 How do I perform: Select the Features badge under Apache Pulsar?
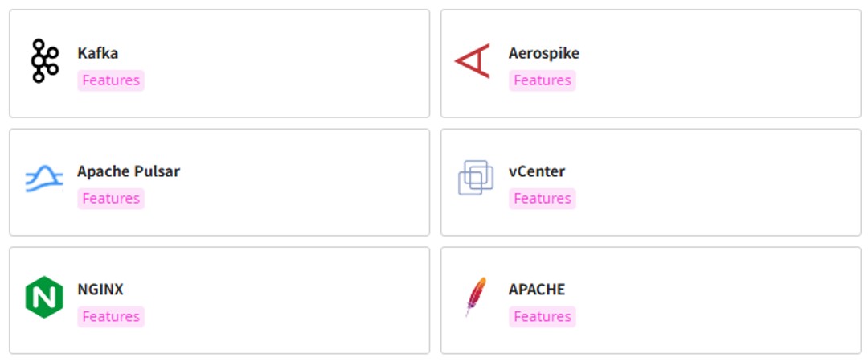tap(111, 199)
